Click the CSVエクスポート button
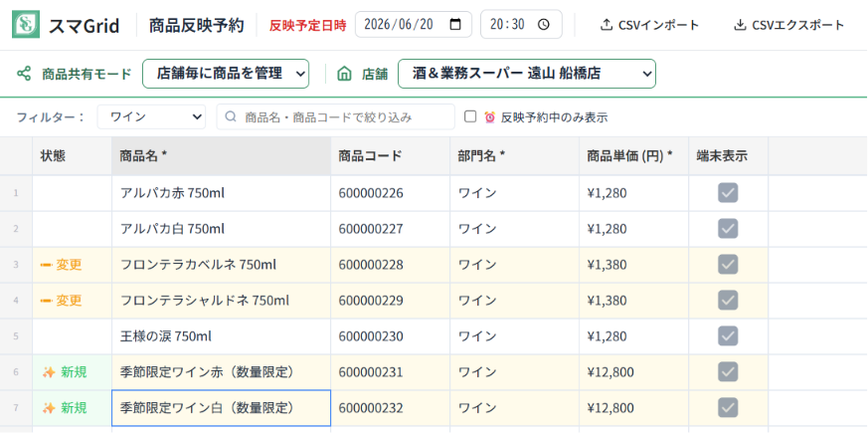The width and height of the screenshot is (868, 433). click(789, 25)
